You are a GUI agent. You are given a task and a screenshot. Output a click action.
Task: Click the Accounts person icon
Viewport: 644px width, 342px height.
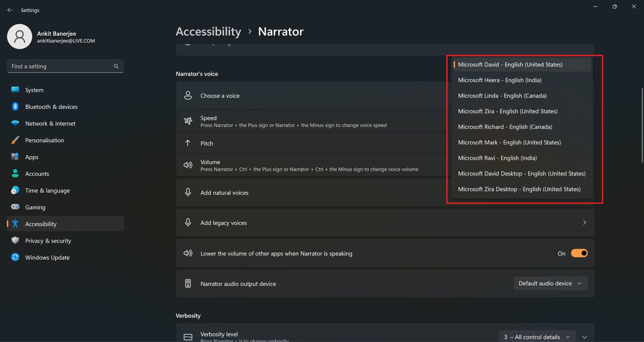15,174
